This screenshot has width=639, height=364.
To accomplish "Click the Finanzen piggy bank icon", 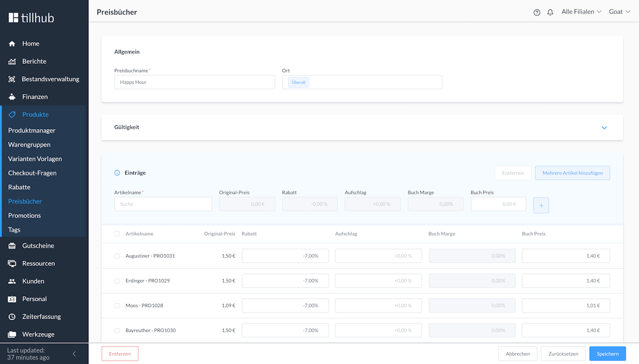I will click(12, 97).
